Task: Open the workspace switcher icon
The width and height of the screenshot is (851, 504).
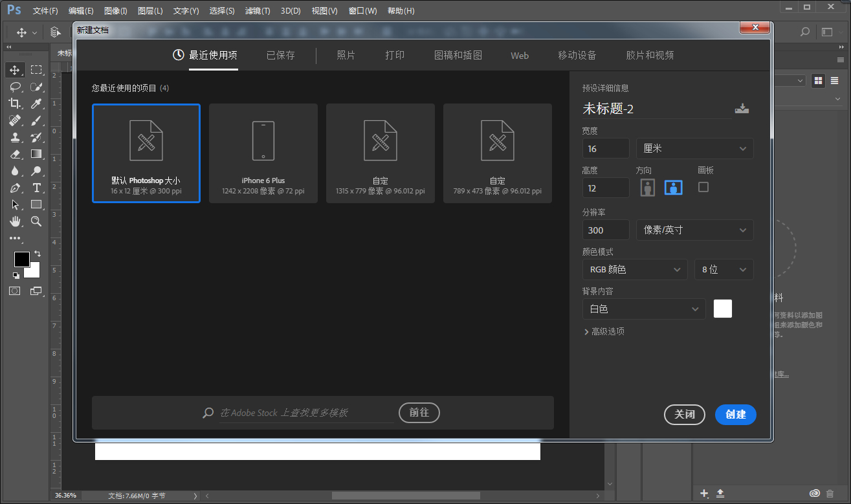Action: click(x=827, y=32)
